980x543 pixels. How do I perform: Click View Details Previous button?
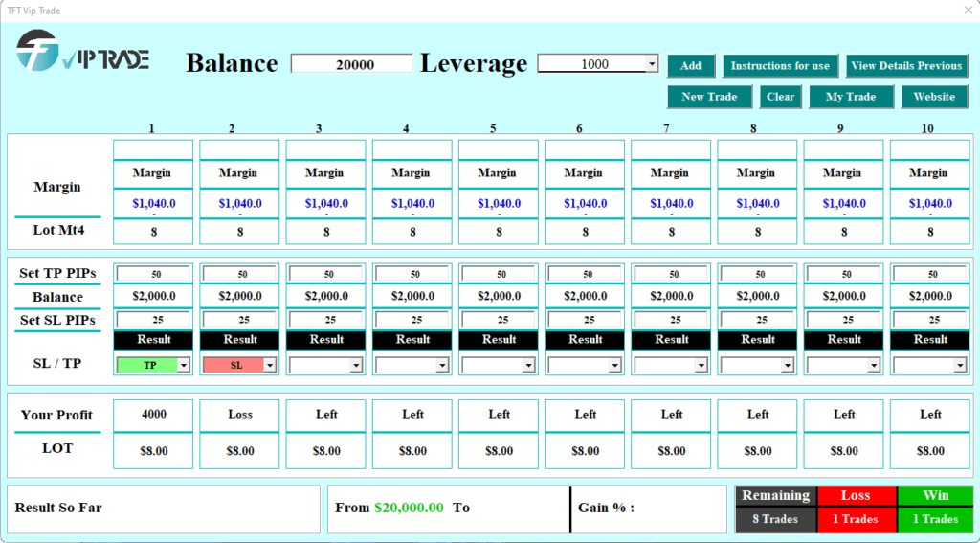coord(906,66)
